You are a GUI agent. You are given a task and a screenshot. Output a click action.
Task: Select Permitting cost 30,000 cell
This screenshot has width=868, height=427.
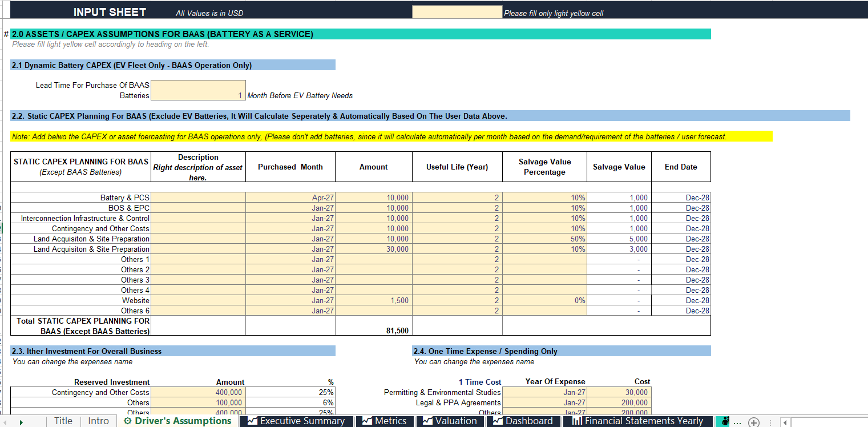click(619, 392)
